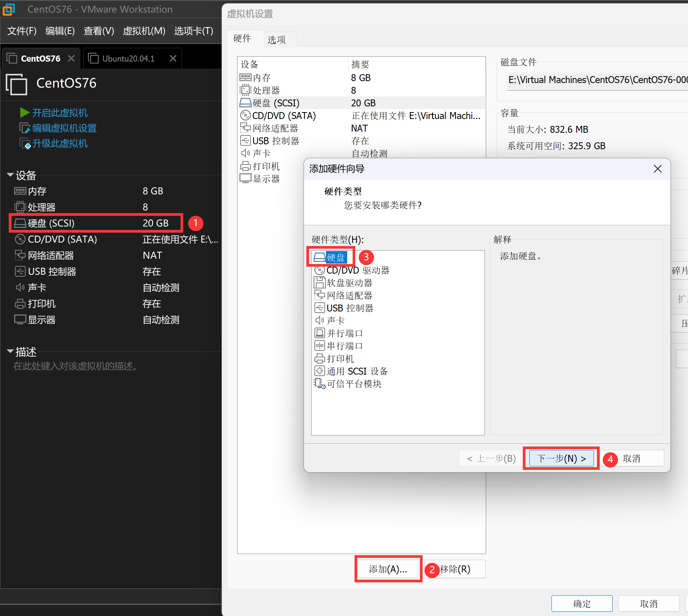Select CD/DVD (SATA) row in settings list

tap(361, 116)
